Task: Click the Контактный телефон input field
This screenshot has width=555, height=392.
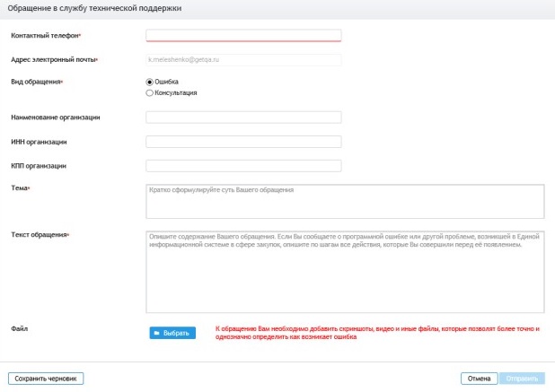Action: point(242,36)
